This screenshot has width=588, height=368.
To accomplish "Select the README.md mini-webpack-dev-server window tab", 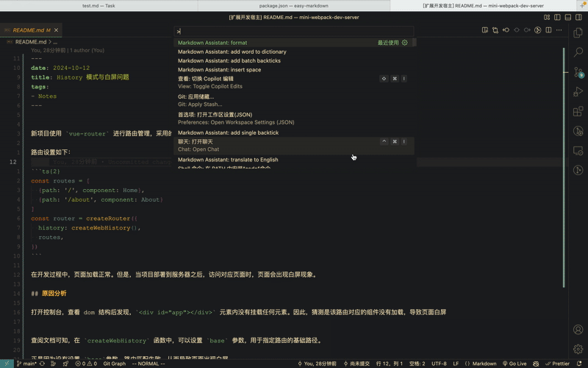I will pyautogui.click(x=483, y=6).
